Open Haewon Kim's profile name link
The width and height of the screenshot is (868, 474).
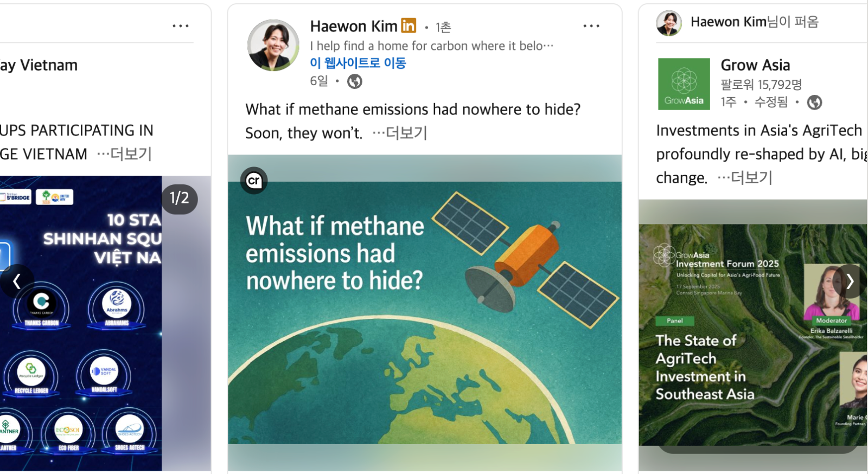[x=354, y=26]
